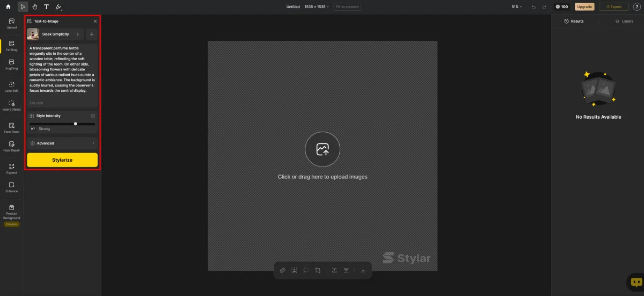The height and width of the screenshot is (296, 644).
Task: Click the 0.7 intensity value box
Action: 33,129
